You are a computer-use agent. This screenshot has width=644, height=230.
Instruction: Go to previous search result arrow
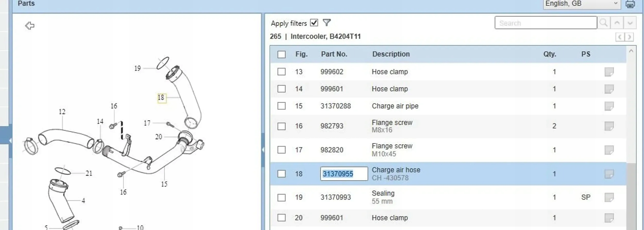coord(617,23)
